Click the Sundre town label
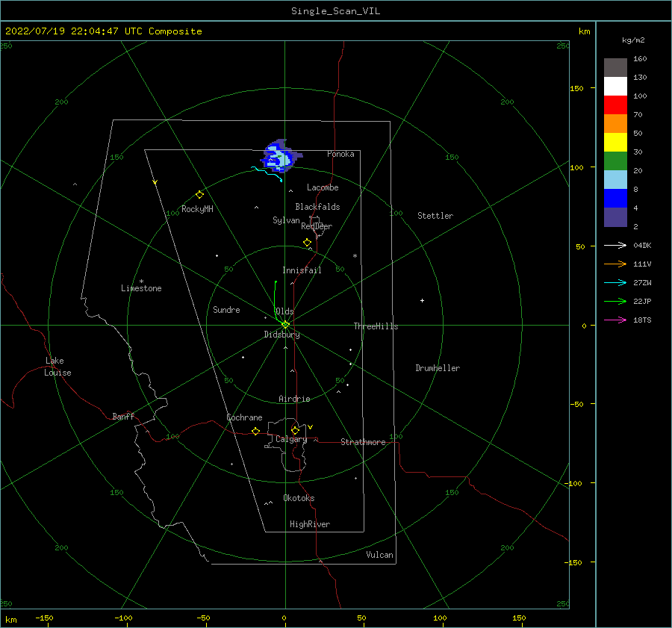The height and width of the screenshot is (628, 672). pyautogui.click(x=226, y=310)
